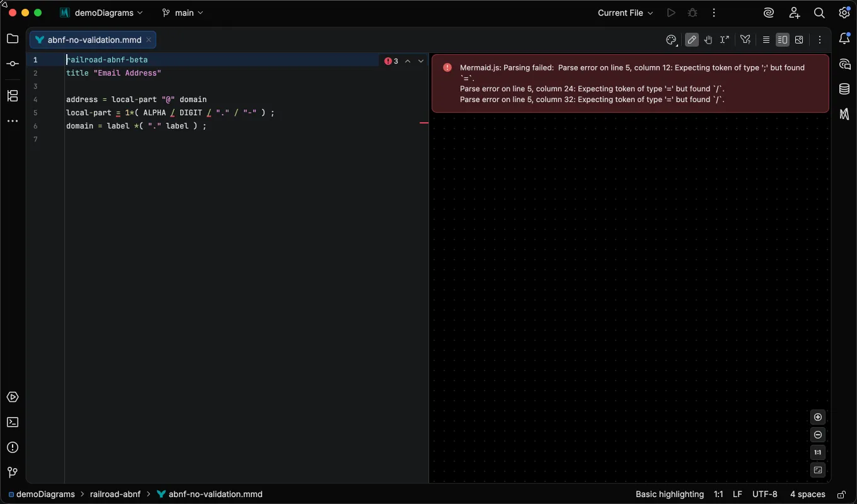Run the current file
The width and height of the screenshot is (857, 504).
[671, 13]
